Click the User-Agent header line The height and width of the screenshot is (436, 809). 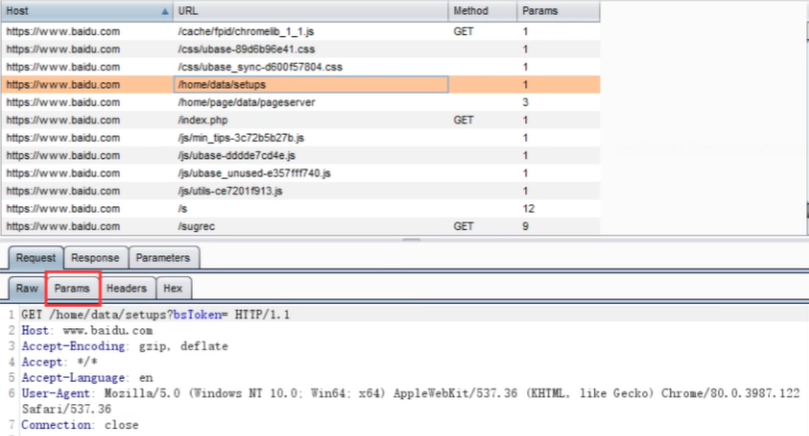(x=410, y=401)
